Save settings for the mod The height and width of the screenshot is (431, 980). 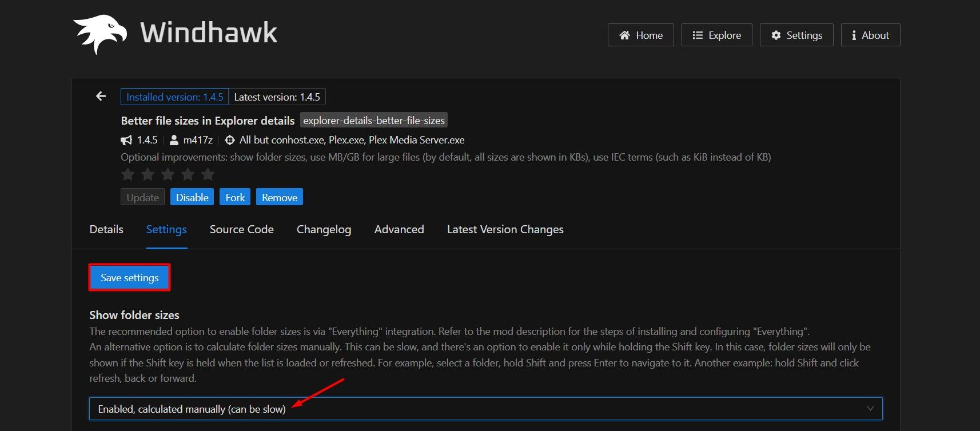tap(130, 277)
